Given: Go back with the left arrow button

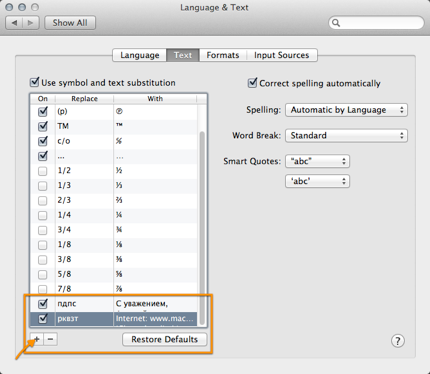Looking at the screenshot, I should [14, 23].
